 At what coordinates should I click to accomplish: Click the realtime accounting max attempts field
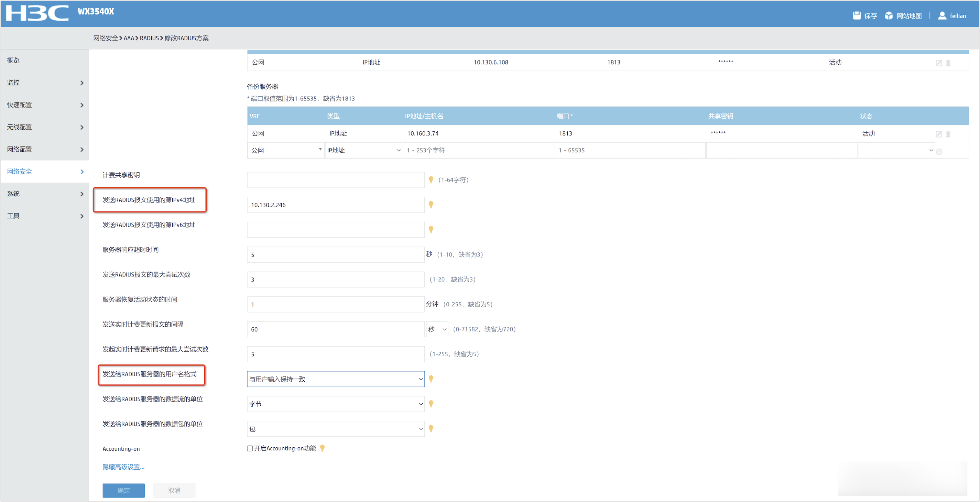click(336, 354)
